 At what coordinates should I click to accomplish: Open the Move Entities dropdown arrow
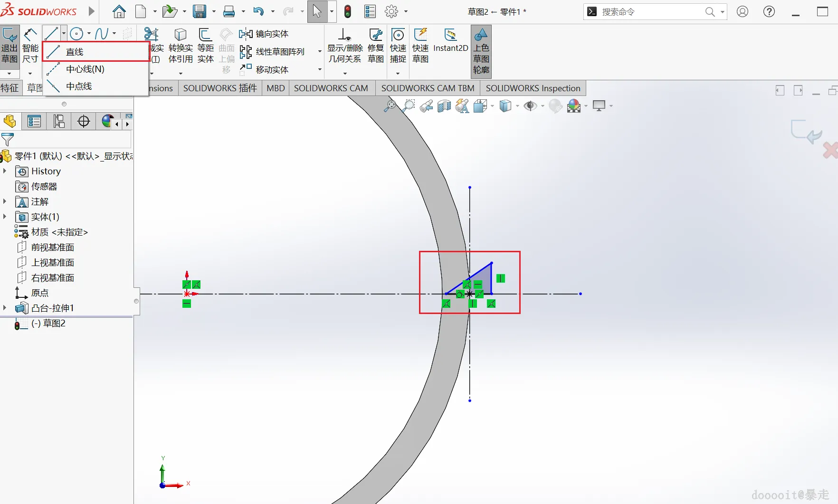320,69
